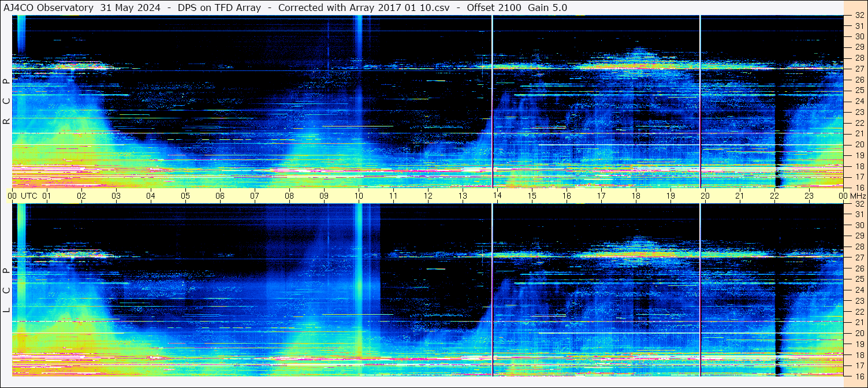The height and width of the screenshot is (388, 868).
Task: Click 16 MHz label on lower frequency scale
Action: click(859, 376)
